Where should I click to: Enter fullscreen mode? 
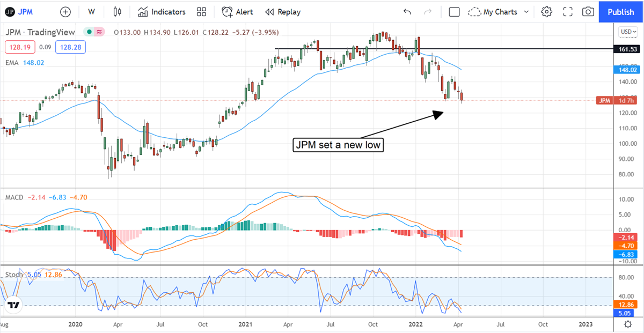[568, 12]
